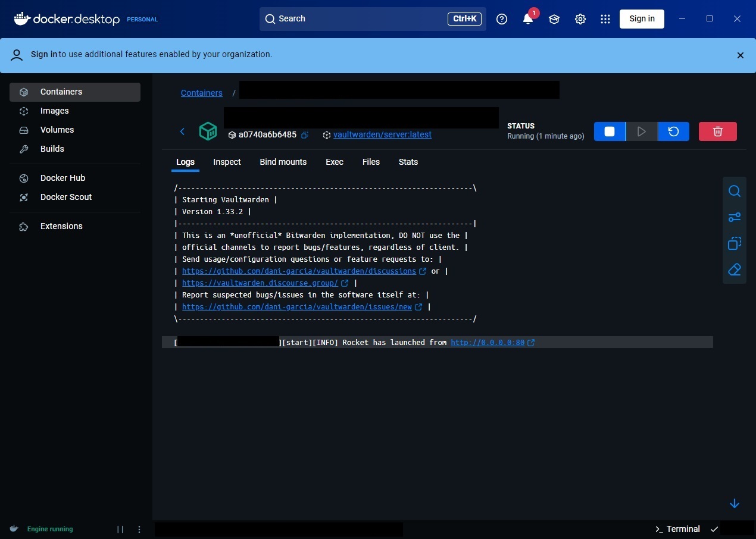Switch to the Logs tab
Screen dimensions: 756x539
[x=185, y=162]
